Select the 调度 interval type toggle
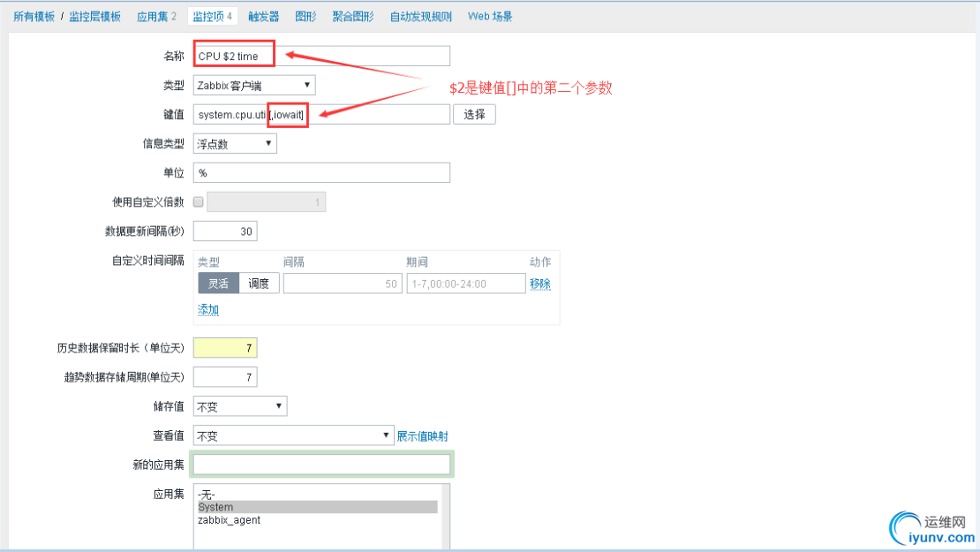 (259, 284)
